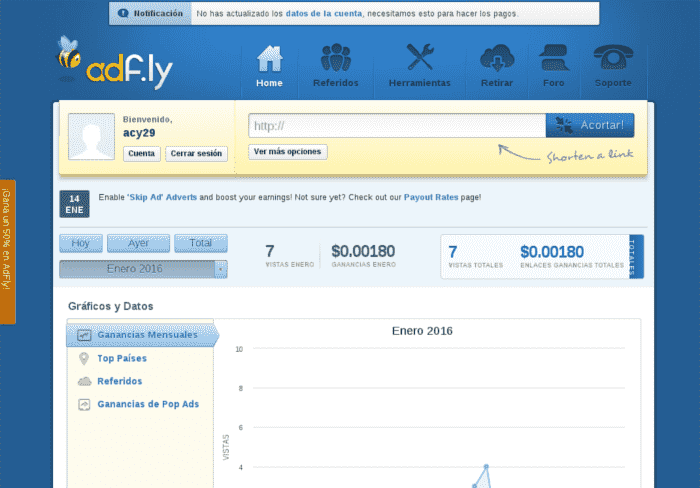Go to Referidos menu label
The height and width of the screenshot is (488, 700).
(336, 83)
